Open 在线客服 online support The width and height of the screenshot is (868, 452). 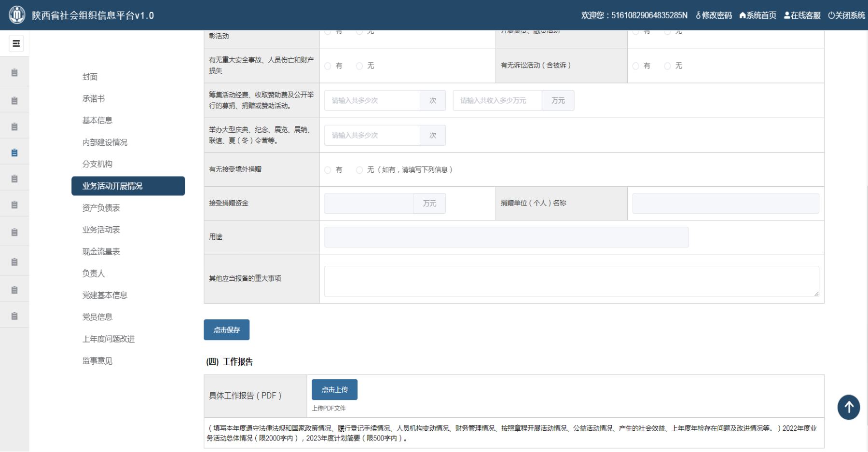tap(802, 15)
